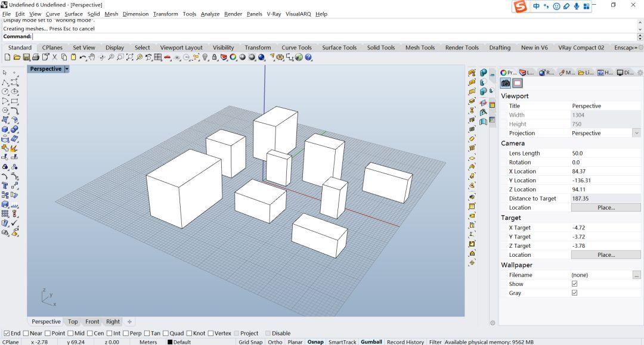
Task: Enable the Cen osnap checkbox
Action: tap(90, 333)
